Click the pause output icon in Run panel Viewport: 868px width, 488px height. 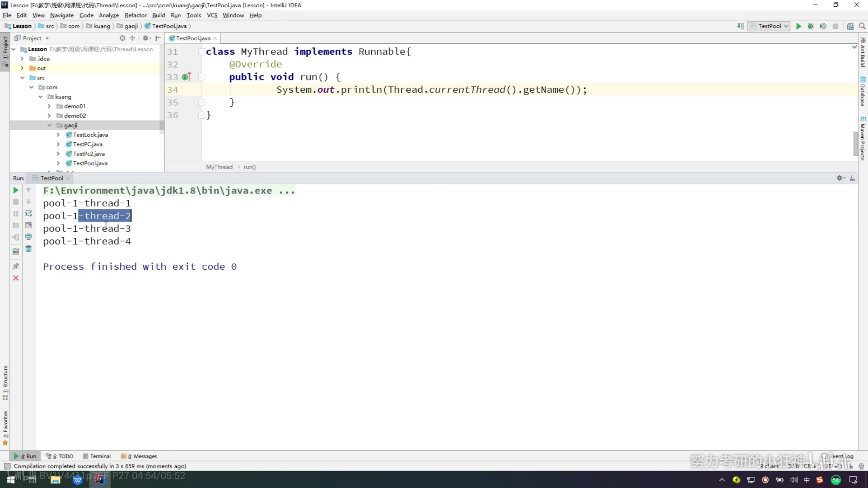(16, 214)
